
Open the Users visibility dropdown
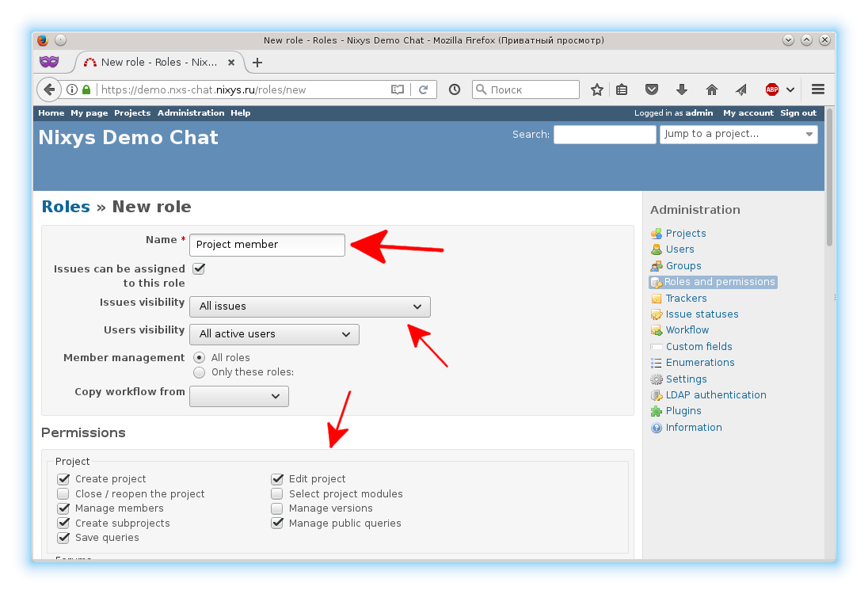click(275, 334)
